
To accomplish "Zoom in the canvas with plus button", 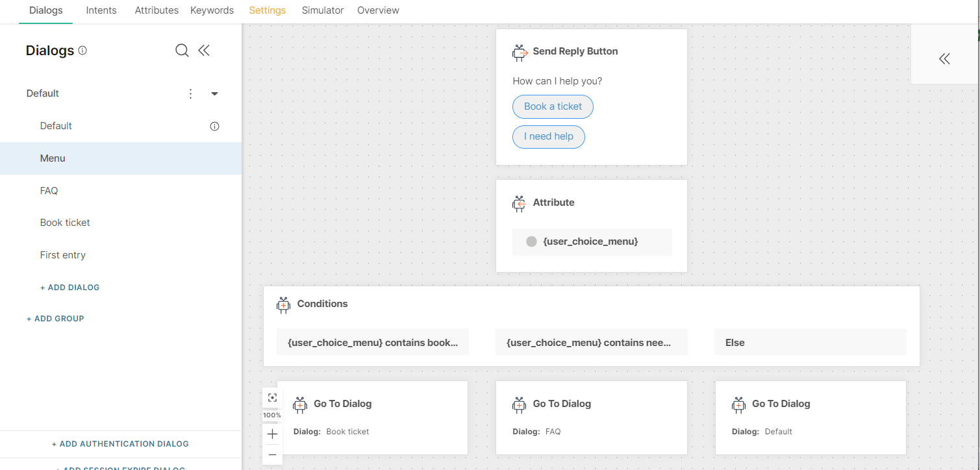I will click(x=272, y=434).
